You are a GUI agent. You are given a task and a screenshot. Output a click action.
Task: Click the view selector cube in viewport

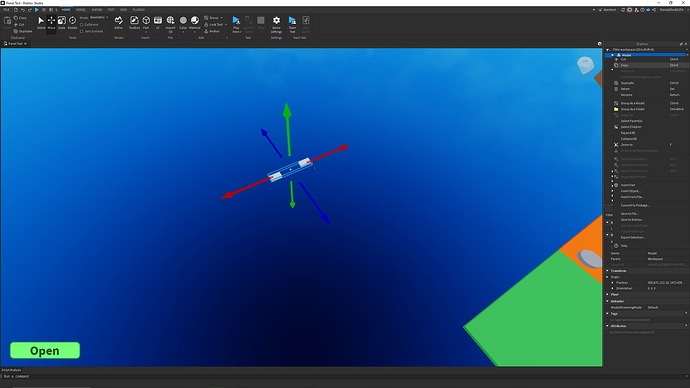tap(585, 65)
